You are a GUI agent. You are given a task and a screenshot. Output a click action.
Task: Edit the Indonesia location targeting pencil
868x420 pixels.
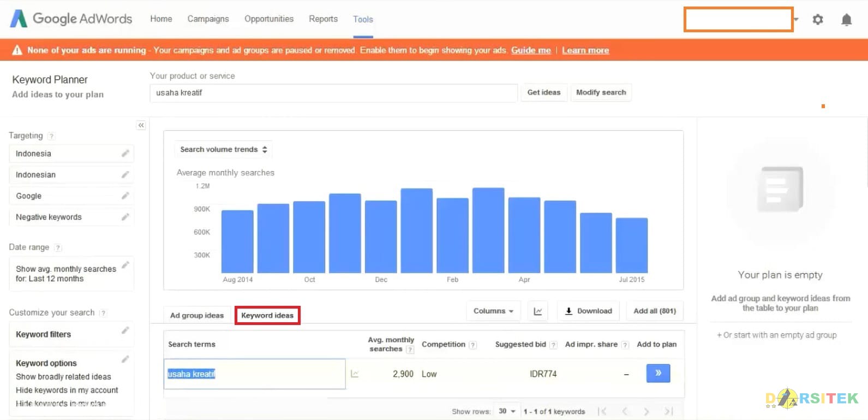click(125, 153)
